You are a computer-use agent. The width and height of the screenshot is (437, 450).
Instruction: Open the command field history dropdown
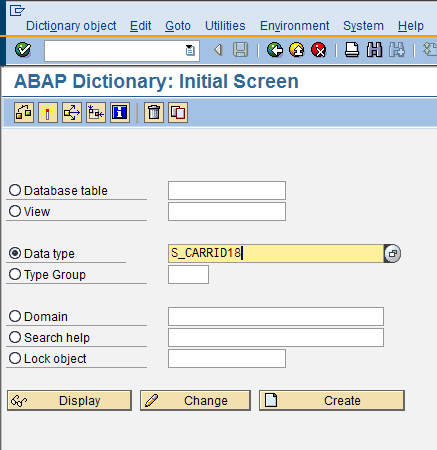pyautogui.click(x=190, y=51)
